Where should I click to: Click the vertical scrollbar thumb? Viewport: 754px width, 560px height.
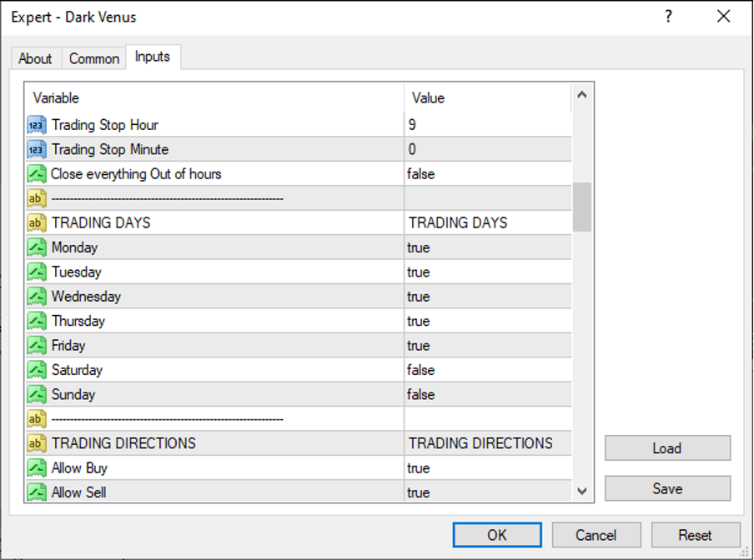[582, 207]
